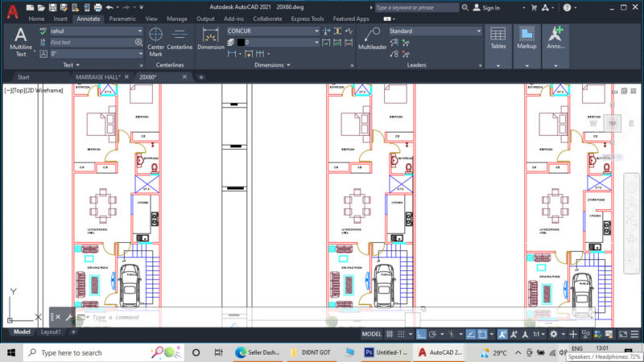Toggle Object snap tracking in status bar
The width and height of the screenshot is (644, 362).
click(x=471, y=334)
